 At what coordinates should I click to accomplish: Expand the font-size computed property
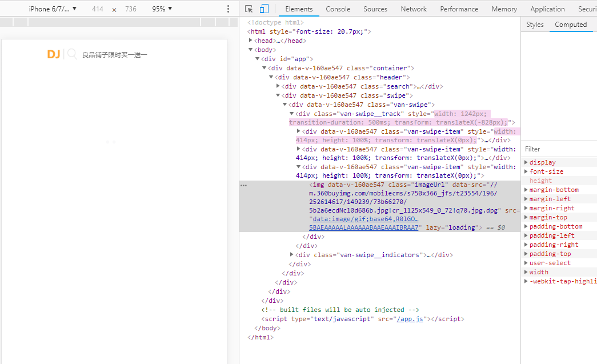pyautogui.click(x=526, y=171)
